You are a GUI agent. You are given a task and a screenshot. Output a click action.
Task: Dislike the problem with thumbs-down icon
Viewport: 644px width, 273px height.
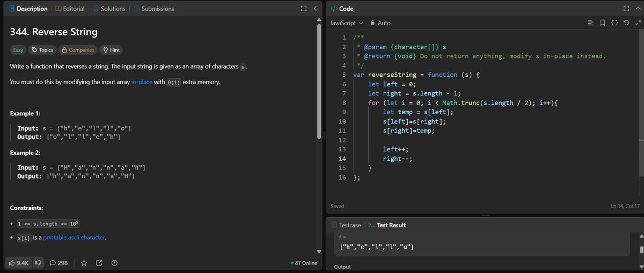point(38,263)
